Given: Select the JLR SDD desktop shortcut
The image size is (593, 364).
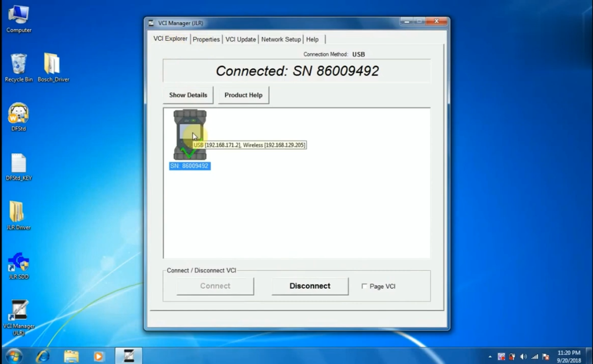Looking at the screenshot, I should pos(18,266).
